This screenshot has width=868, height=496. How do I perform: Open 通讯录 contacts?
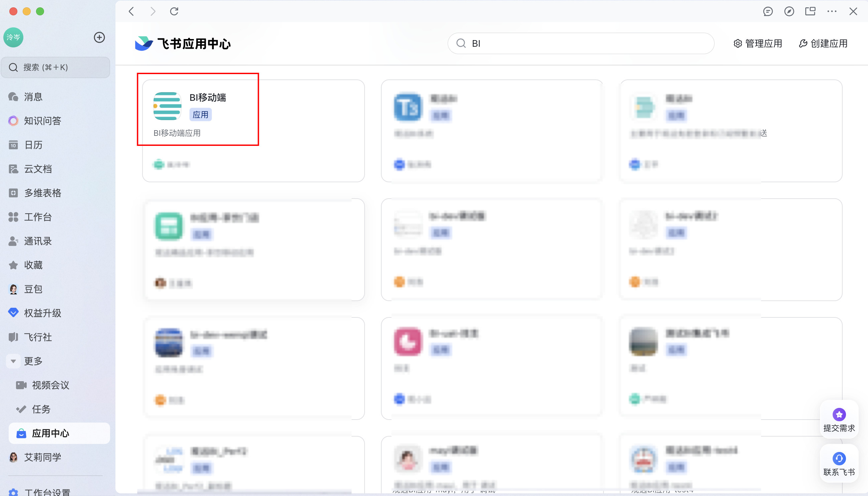point(37,241)
